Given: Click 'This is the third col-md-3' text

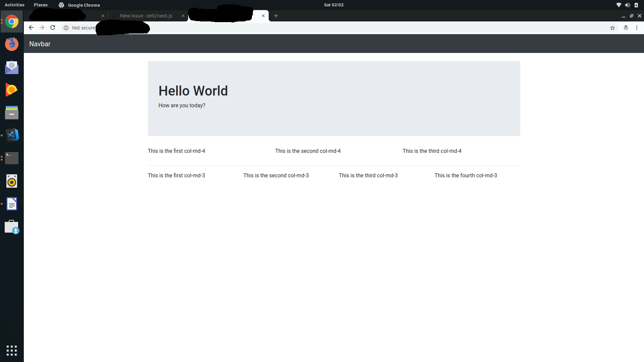Looking at the screenshot, I should coord(368,175).
